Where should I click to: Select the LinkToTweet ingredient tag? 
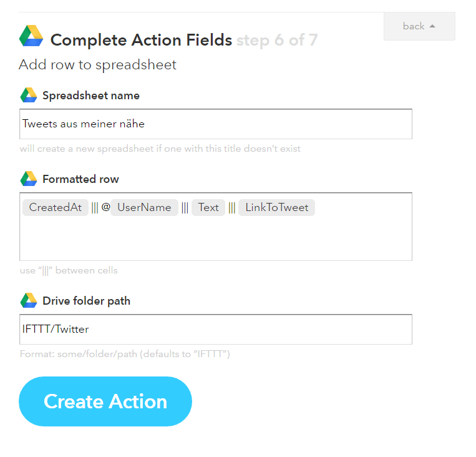pos(276,207)
